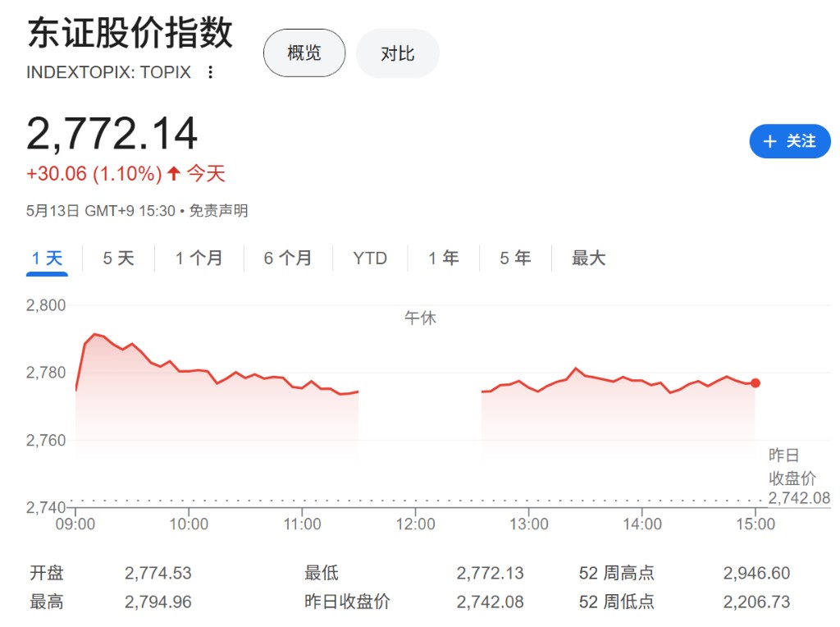This screenshot has height=627, width=840.
Task: Switch to the 5 天 range tab
Action: tap(118, 259)
